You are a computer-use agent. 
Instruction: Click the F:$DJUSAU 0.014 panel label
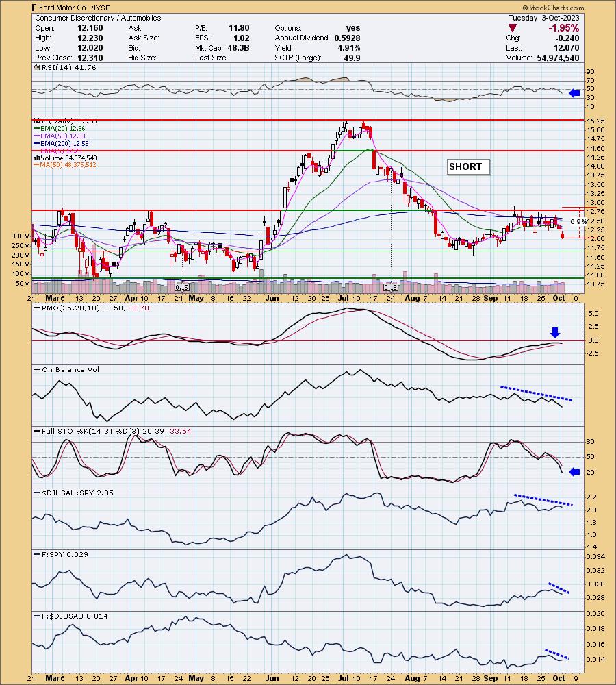[75, 616]
